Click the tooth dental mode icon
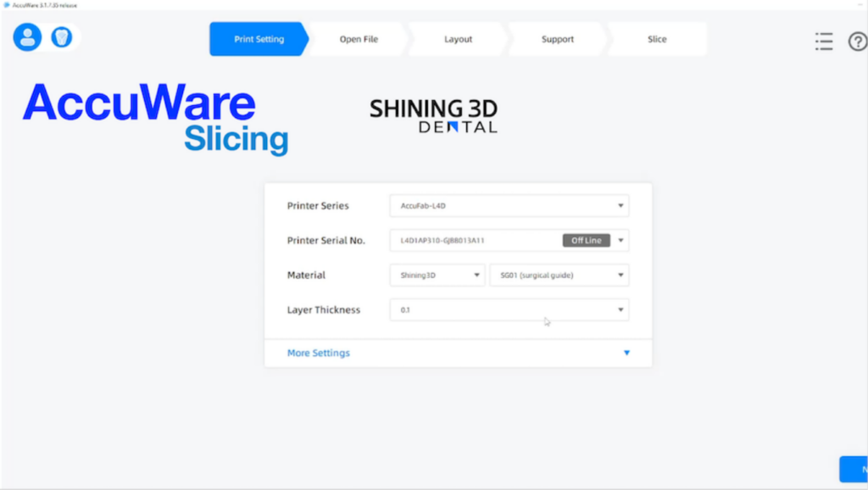This screenshot has height=490, width=868. point(61,37)
